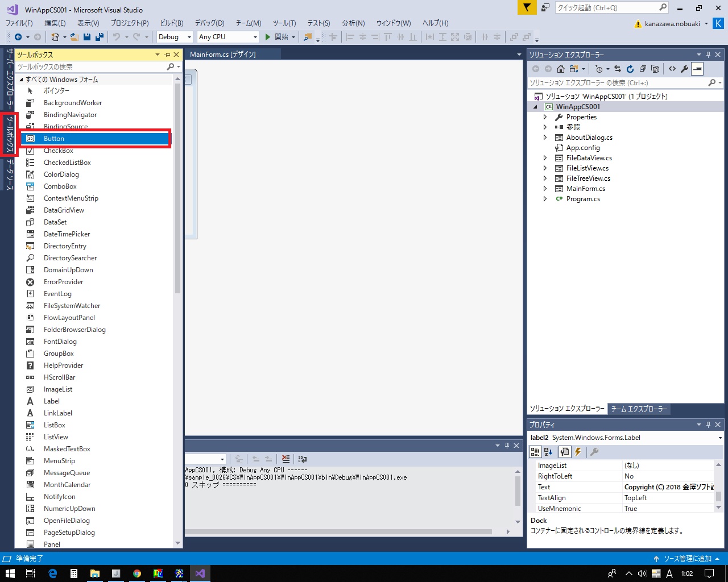Click the Find in Files toolbar icon

click(x=308, y=37)
